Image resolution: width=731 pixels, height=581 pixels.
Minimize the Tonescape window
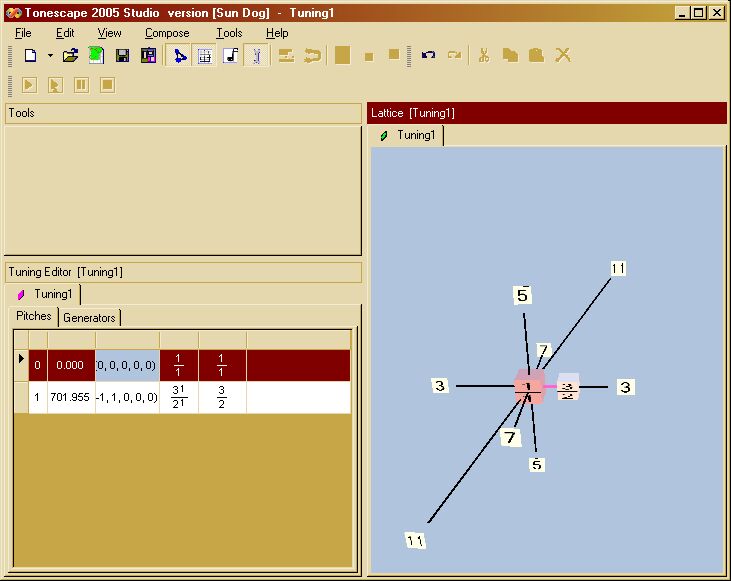coord(683,13)
